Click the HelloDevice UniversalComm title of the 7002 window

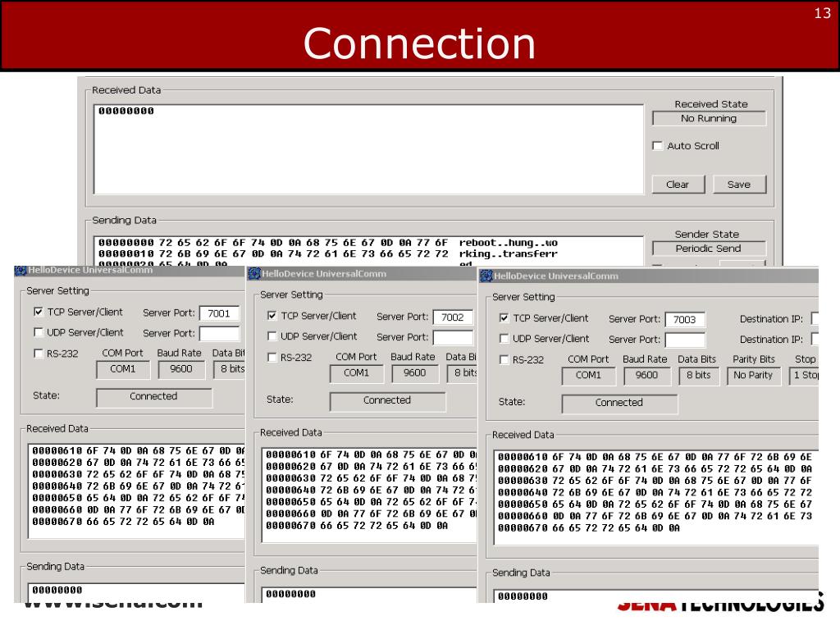point(324,274)
